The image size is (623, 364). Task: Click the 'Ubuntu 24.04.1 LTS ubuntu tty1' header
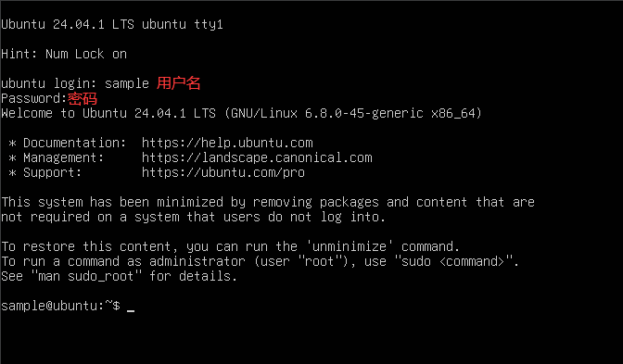point(112,25)
